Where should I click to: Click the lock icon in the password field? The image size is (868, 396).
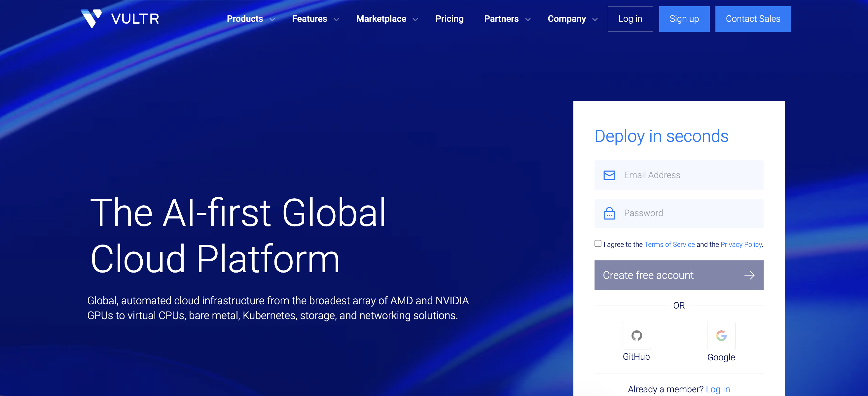[609, 213]
